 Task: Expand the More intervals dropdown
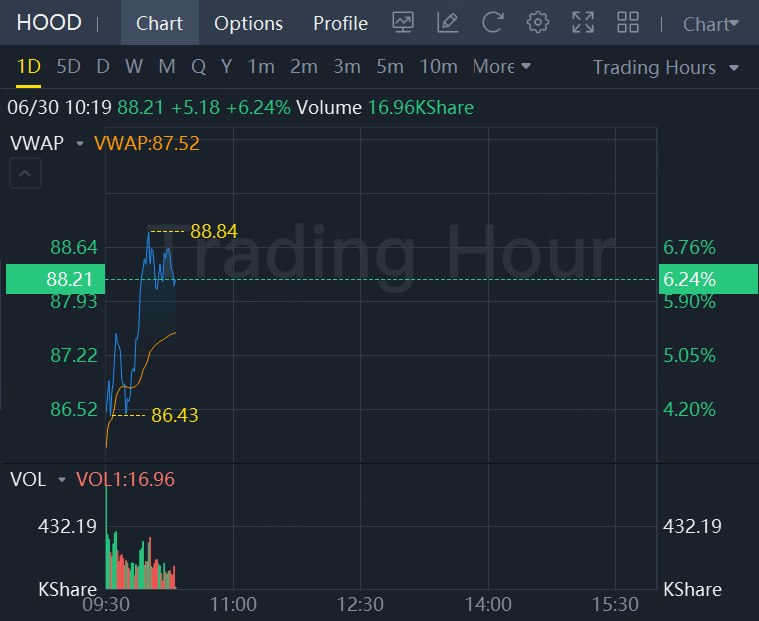click(502, 67)
